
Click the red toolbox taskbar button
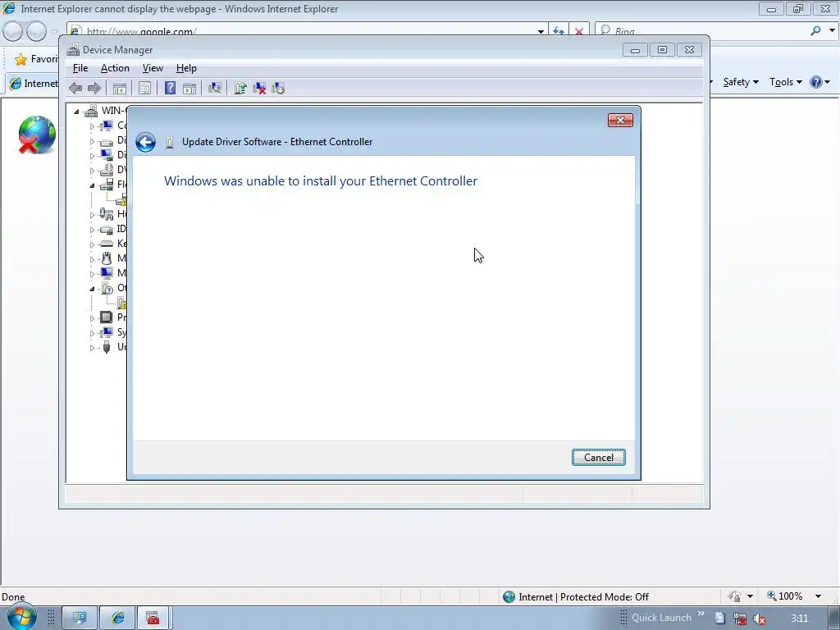coord(153,619)
